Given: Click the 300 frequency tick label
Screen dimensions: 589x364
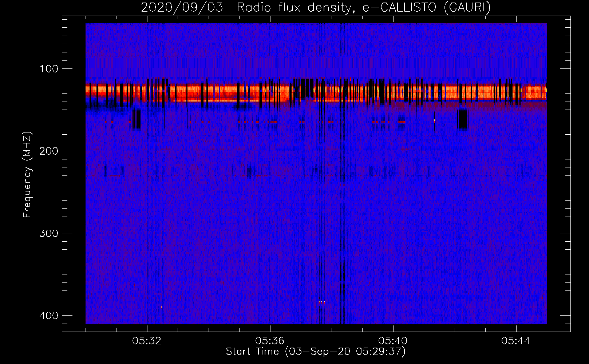Looking at the screenshot, I should [x=49, y=233].
